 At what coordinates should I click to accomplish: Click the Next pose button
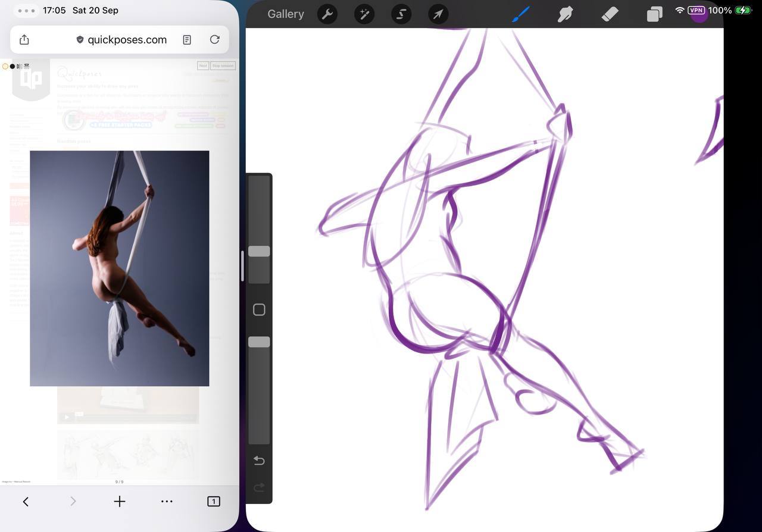[203, 65]
